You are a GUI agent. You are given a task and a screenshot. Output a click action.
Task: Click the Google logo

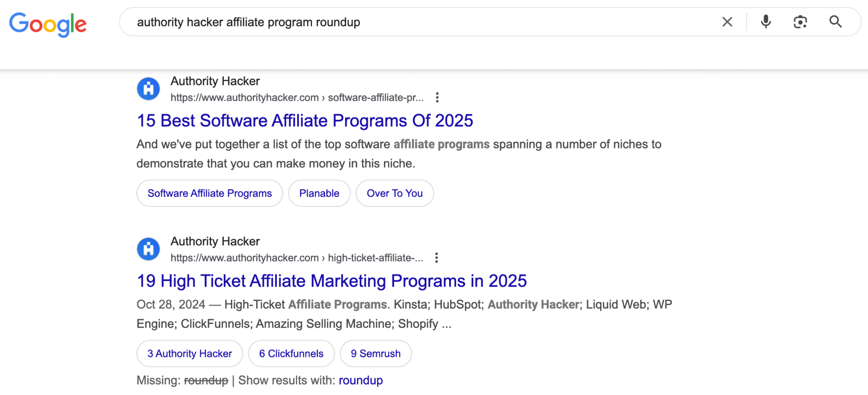[x=48, y=24]
